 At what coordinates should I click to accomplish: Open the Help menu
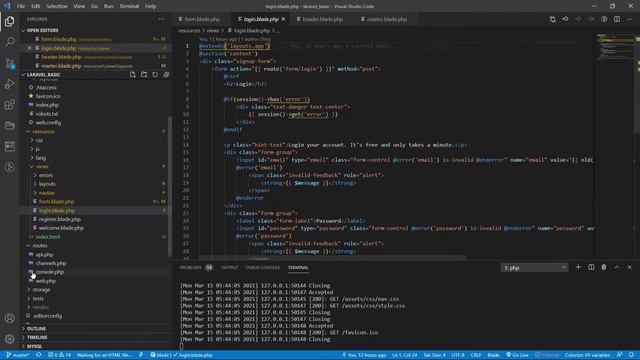tap(151, 6)
